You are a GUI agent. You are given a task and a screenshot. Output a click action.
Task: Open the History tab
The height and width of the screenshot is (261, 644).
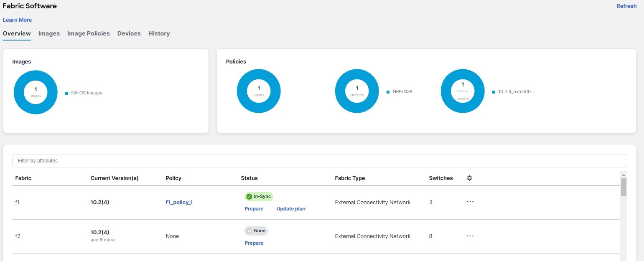click(159, 33)
